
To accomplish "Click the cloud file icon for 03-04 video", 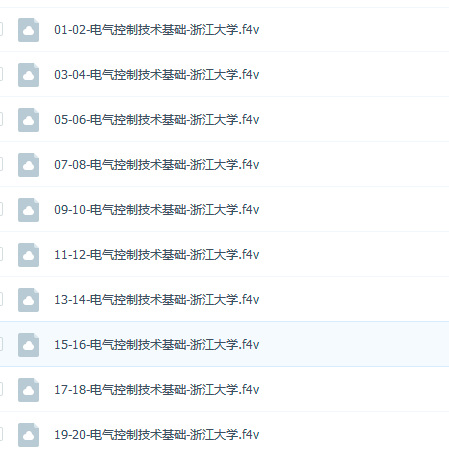I will click(x=28, y=75).
